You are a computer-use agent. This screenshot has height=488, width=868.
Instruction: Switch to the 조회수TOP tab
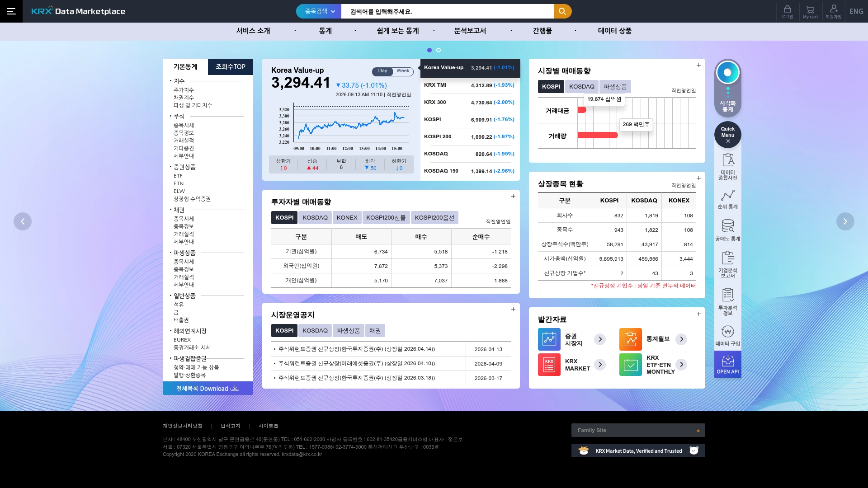tap(231, 67)
